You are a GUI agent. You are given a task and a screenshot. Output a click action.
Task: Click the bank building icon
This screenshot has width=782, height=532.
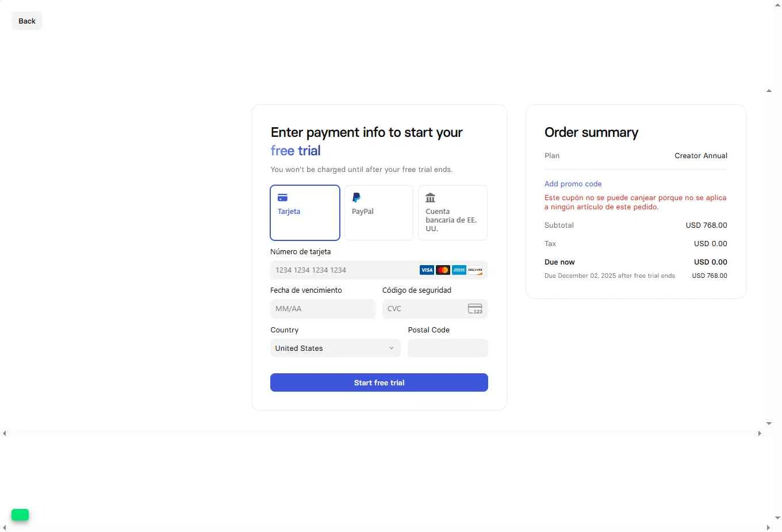point(430,198)
